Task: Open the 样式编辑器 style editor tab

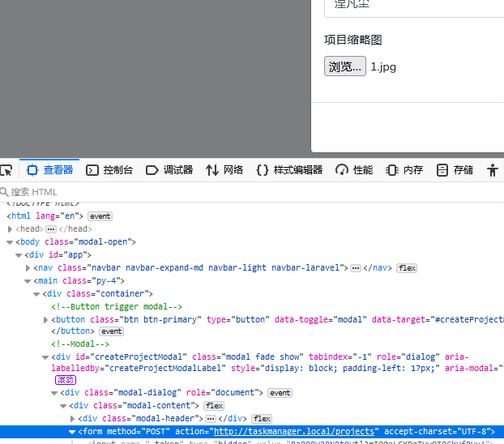Action: tap(289, 170)
